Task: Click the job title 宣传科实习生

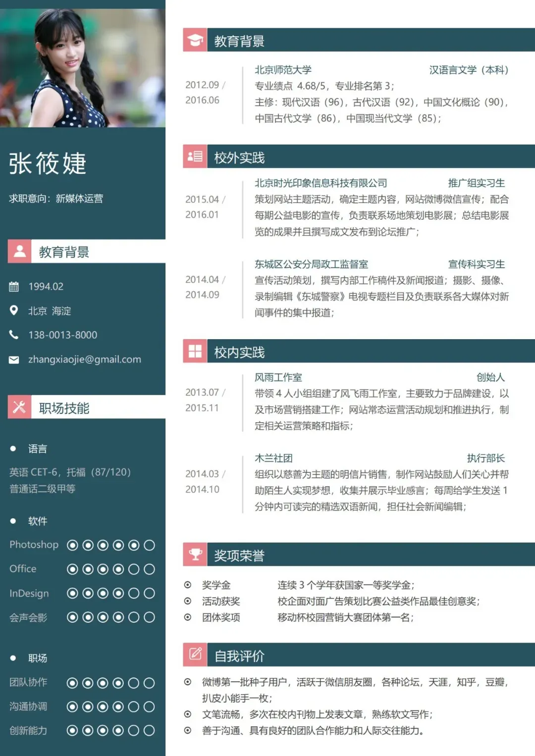Action: [x=476, y=264]
